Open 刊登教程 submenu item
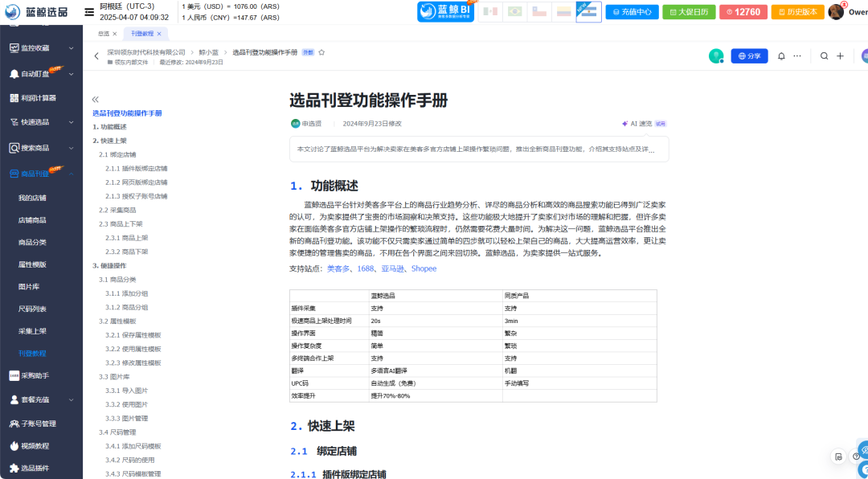868x479 pixels. tap(32, 353)
